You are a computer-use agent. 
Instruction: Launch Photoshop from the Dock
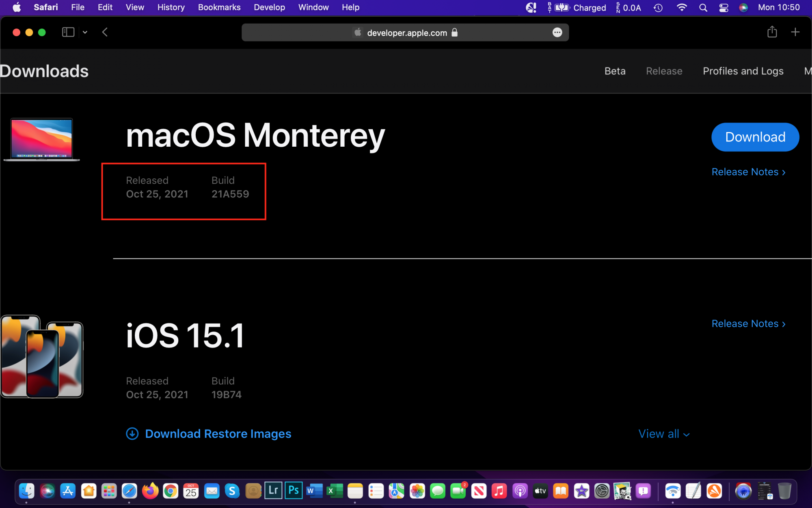tap(294, 491)
